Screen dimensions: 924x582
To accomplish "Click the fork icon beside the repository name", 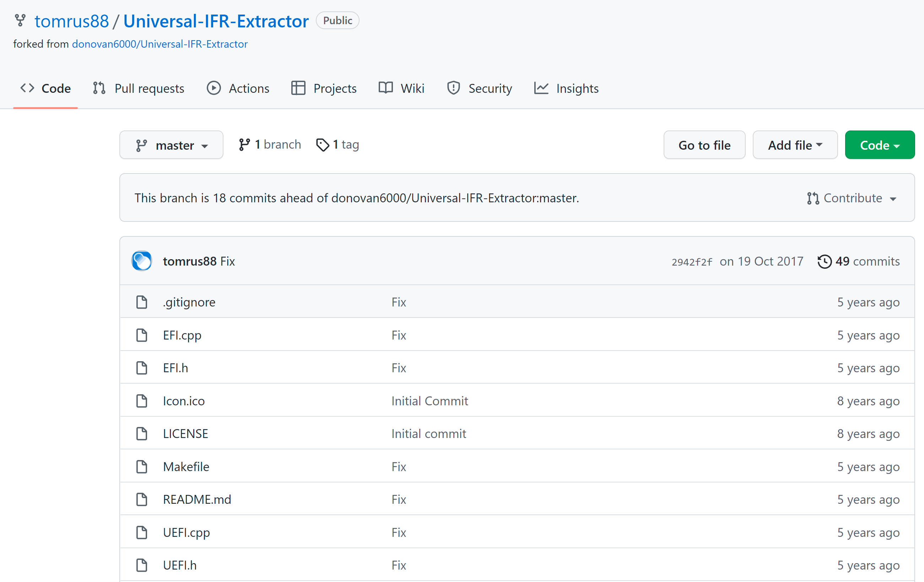I will pos(20,20).
